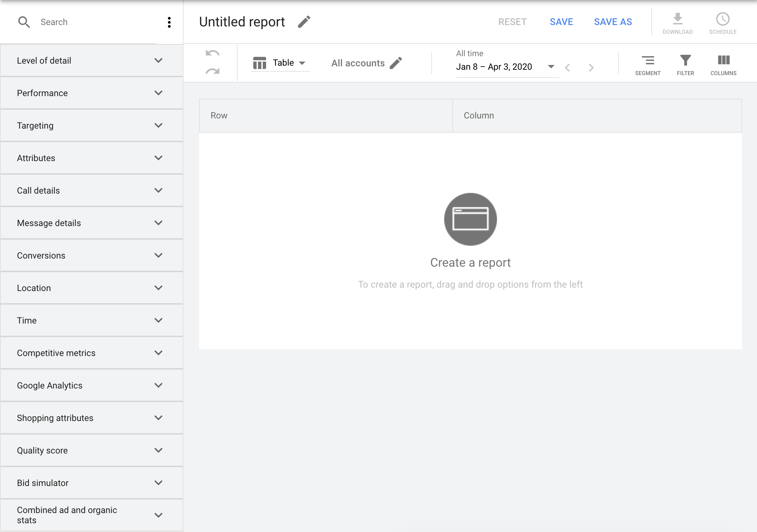Open the three-dot menu next to Search
The width and height of the screenshot is (757, 532).
[169, 22]
